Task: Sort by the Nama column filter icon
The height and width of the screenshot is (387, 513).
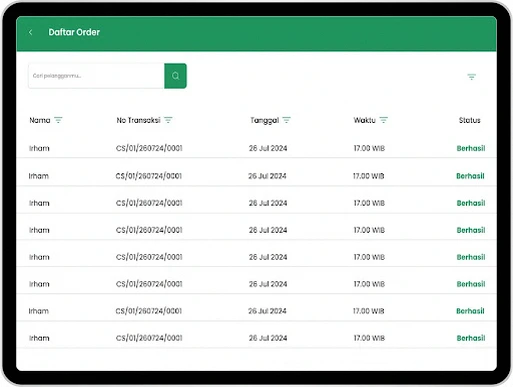Action: (58, 120)
